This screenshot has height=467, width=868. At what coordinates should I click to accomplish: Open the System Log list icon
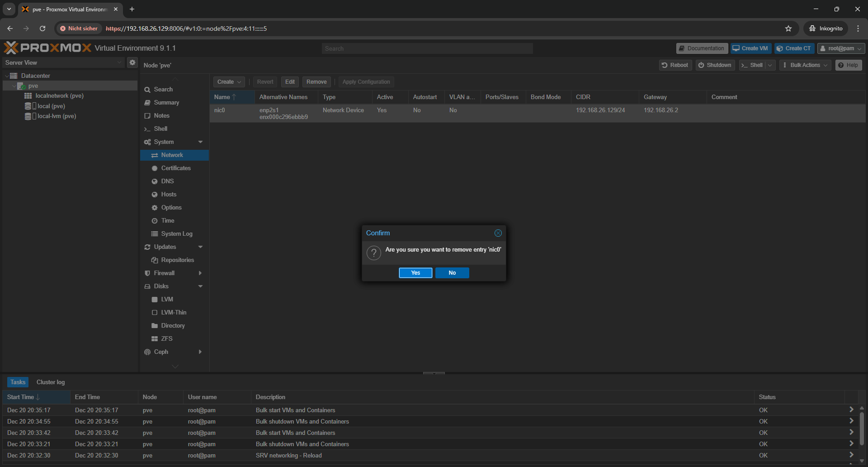click(155, 234)
